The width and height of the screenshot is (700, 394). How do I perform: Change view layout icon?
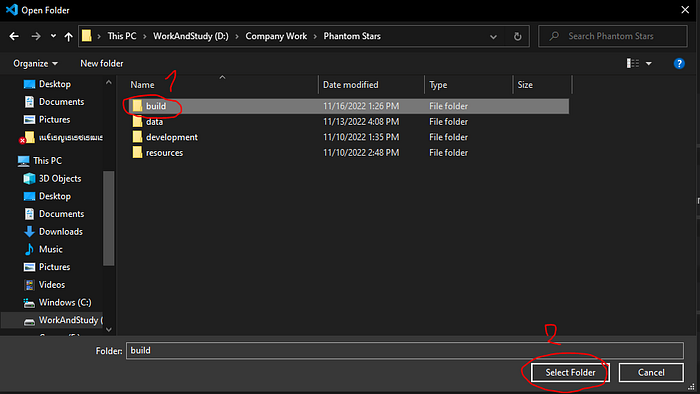point(633,63)
